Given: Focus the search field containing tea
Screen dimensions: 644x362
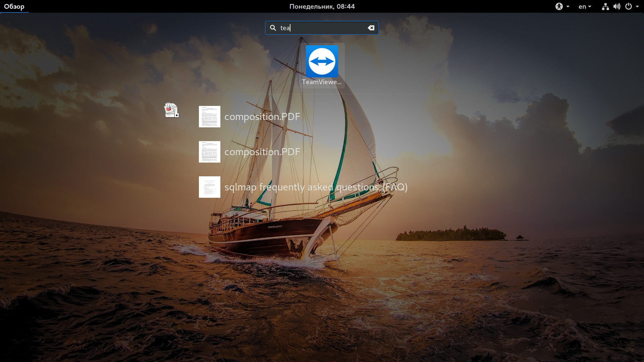Looking at the screenshot, I should [322, 28].
